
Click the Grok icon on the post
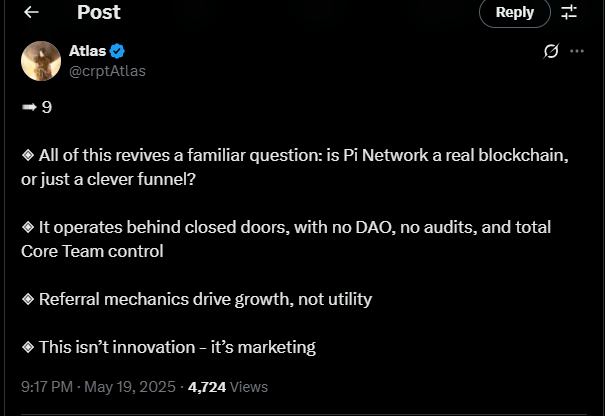point(549,51)
